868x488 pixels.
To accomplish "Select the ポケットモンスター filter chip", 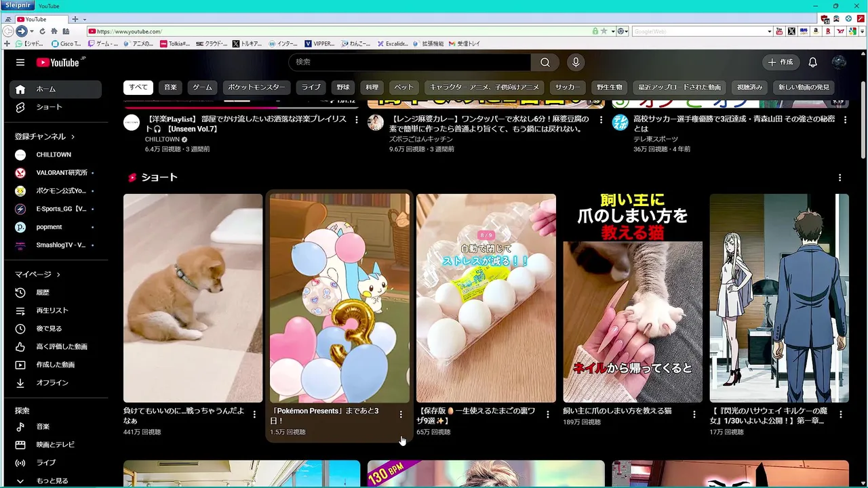I will 256,87.
